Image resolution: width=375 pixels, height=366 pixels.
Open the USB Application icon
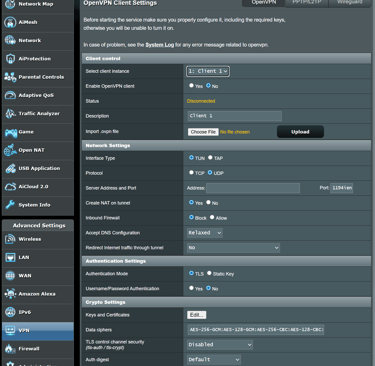point(10,168)
